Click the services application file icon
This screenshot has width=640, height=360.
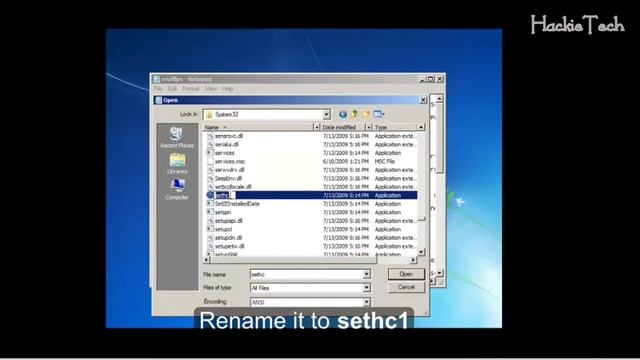210,153
